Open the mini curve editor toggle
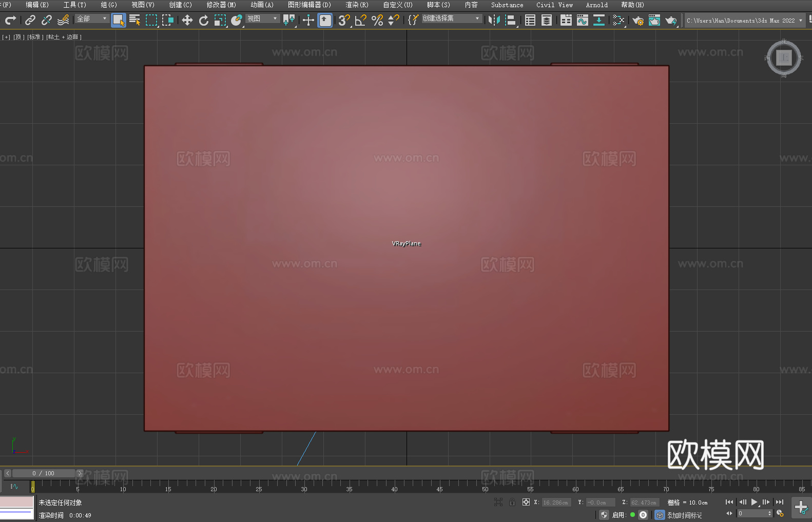The image size is (812, 522). [14, 487]
